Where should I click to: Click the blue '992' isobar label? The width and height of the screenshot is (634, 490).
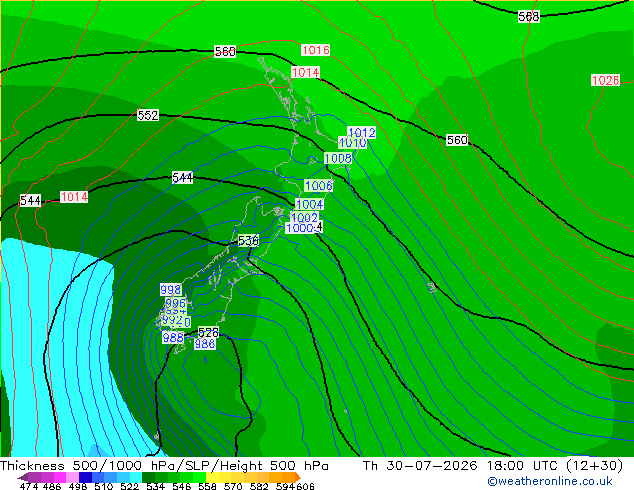173,321
